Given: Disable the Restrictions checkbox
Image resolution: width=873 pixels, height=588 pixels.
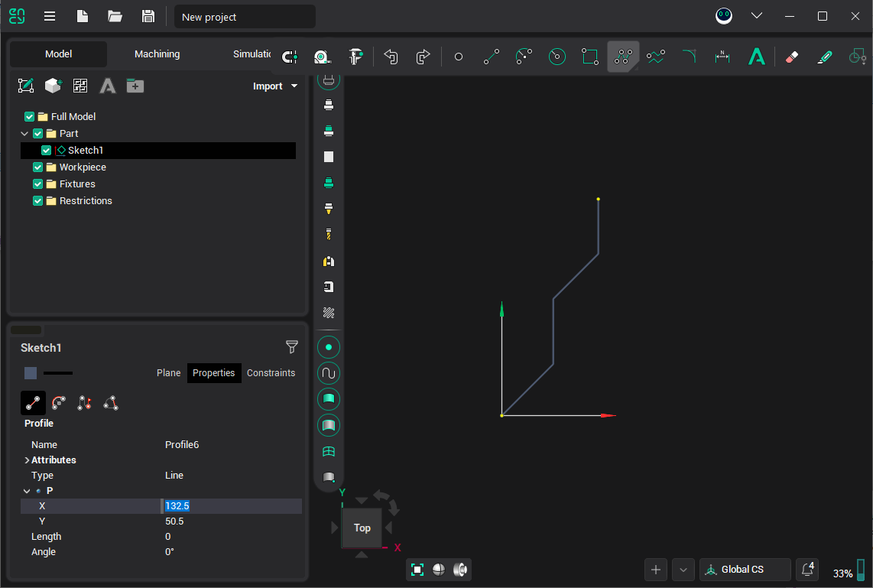Looking at the screenshot, I should [38, 201].
